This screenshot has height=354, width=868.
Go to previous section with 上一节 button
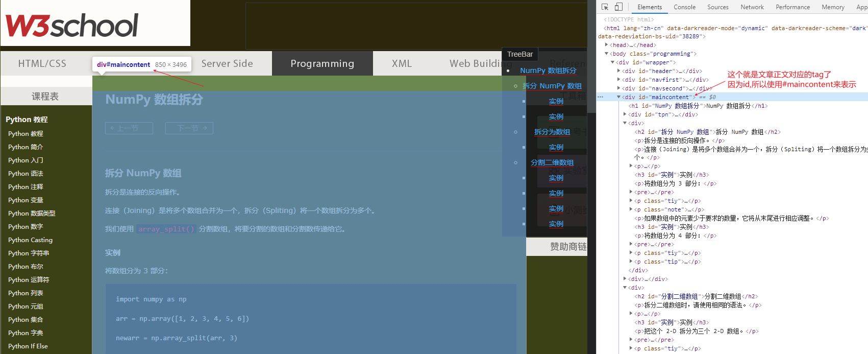tap(129, 128)
